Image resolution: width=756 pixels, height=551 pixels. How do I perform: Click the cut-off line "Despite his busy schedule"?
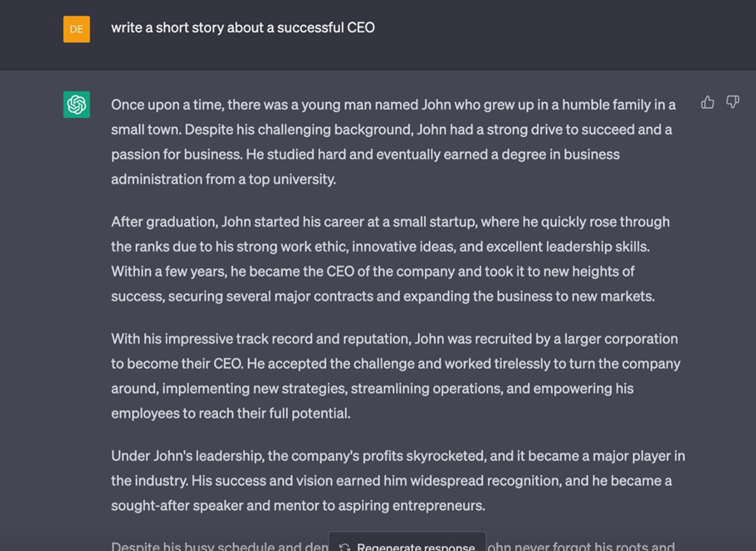tap(219, 546)
